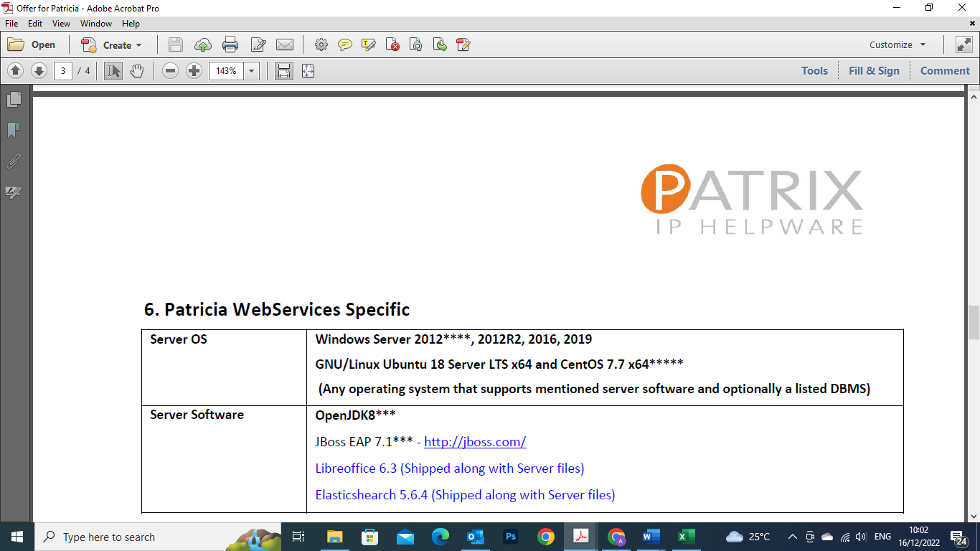The height and width of the screenshot is (551, 980).
Task: Click the page number input field
Action: coord(63,70)
